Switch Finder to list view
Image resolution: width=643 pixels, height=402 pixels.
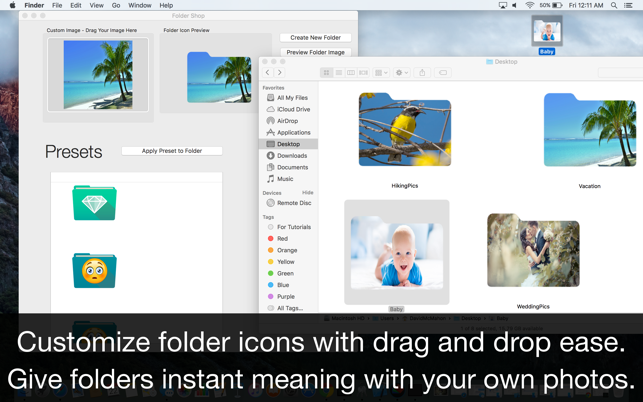tap(339, 73)
